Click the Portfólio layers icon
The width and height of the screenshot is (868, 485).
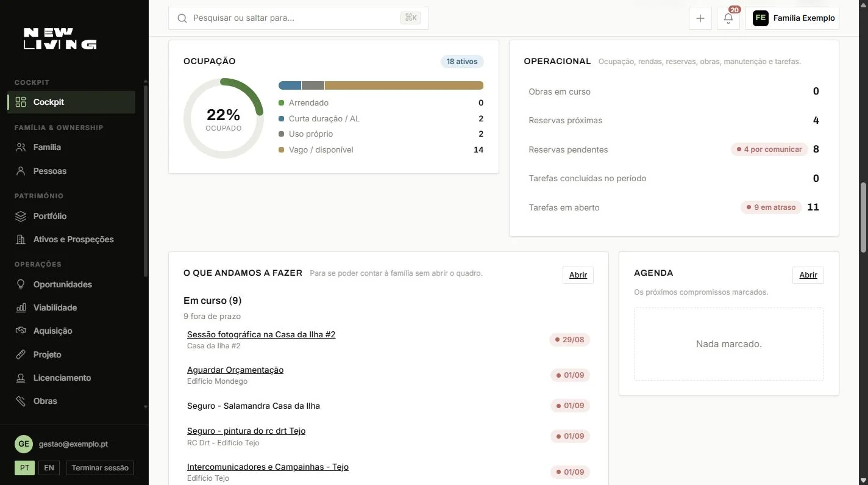(x=21, y=216)
